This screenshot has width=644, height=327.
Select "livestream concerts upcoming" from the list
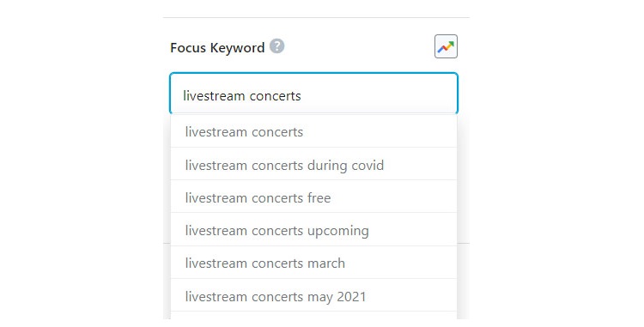[313, 230]
